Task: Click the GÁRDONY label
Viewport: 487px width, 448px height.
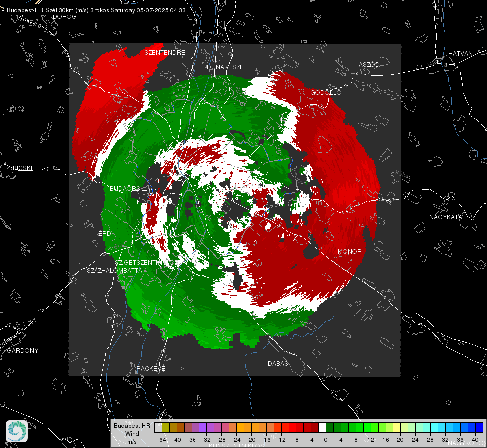Action: pos(23,351)
